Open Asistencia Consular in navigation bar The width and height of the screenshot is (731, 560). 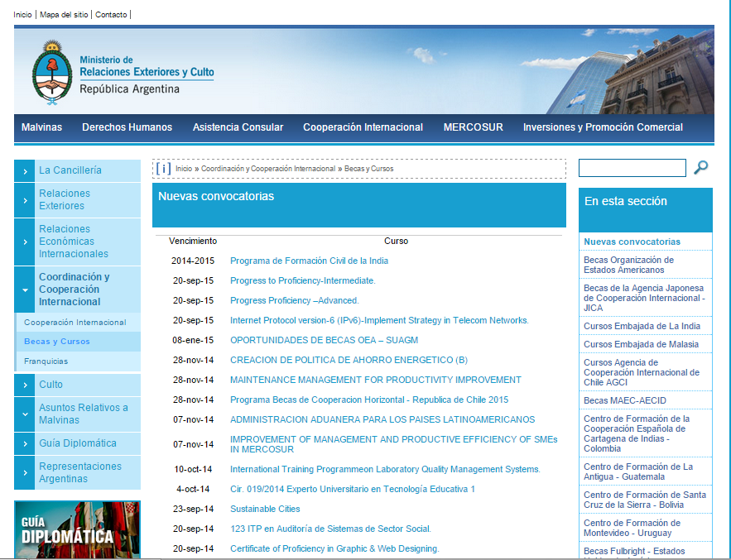tap(238, 127)
